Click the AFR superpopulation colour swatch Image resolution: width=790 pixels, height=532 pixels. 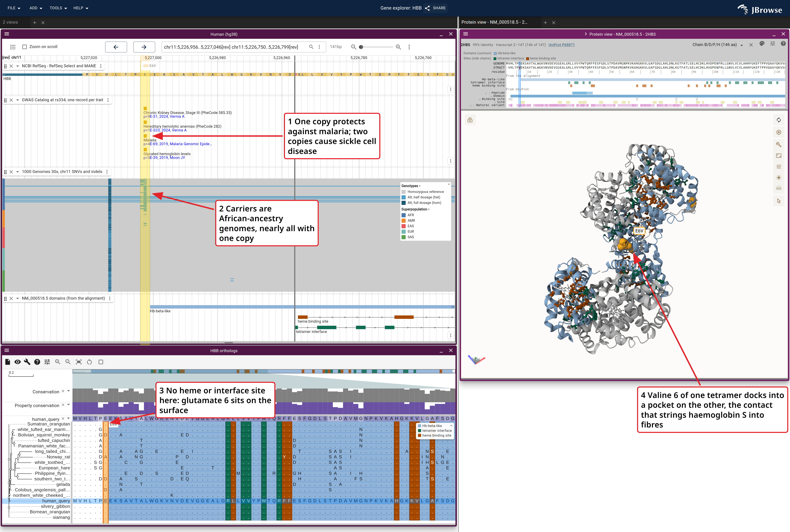(404, 215)
